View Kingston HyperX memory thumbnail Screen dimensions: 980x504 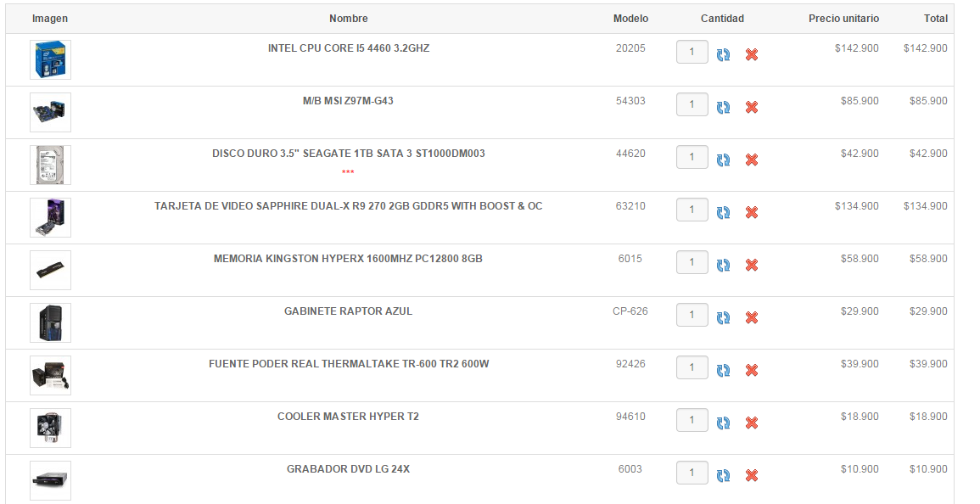51,270
